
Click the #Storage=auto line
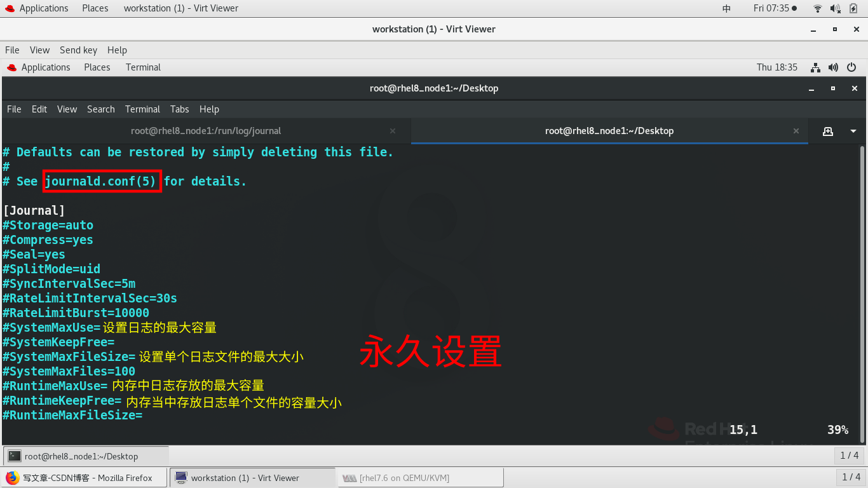tap(48, 225)
